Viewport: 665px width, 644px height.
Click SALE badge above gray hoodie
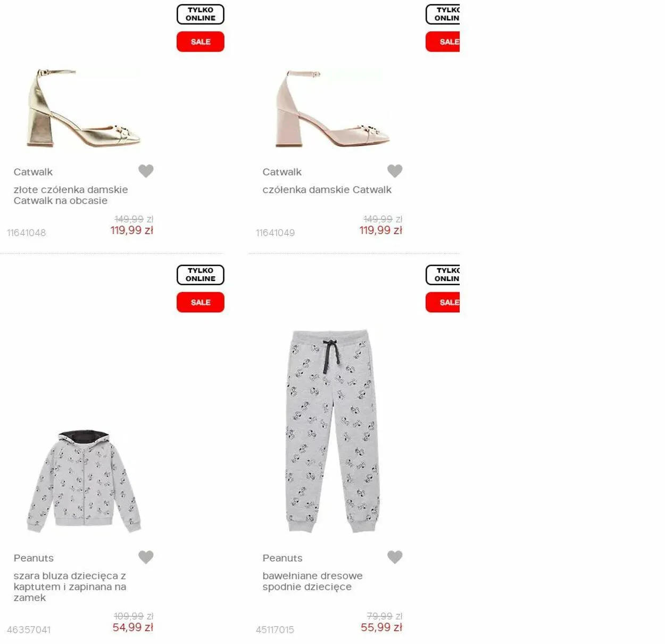(x=201, y=302)
